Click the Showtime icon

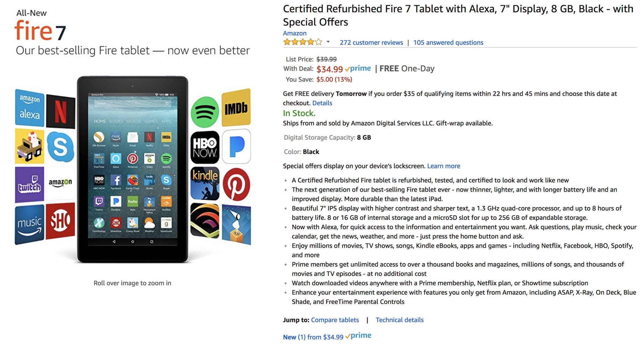click(x=60, y=221)
